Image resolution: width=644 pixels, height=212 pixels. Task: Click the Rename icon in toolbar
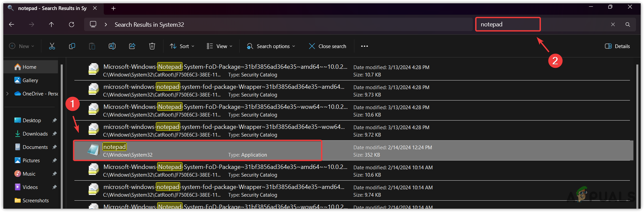pyautogui.click(x=112, y=46)
